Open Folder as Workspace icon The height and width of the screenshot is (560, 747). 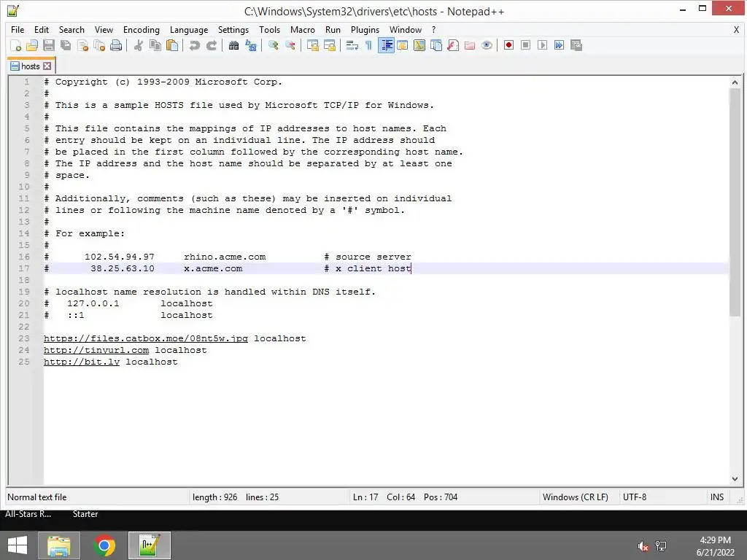[470, 45]
